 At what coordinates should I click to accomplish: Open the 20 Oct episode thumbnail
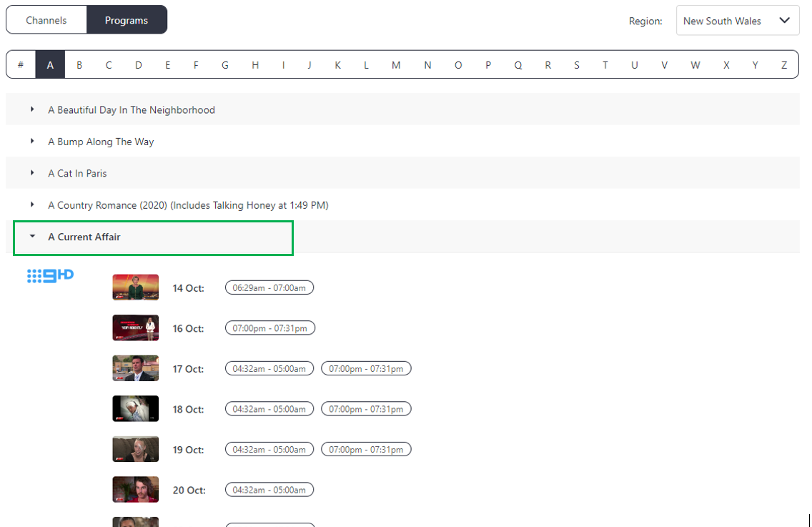[x=136, y=490]
